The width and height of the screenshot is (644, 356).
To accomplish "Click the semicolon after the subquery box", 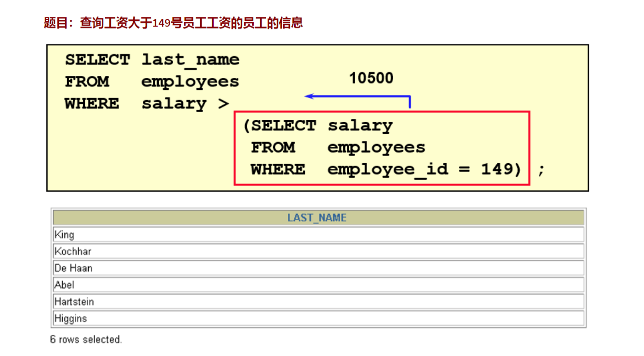I will coord(541,170).
